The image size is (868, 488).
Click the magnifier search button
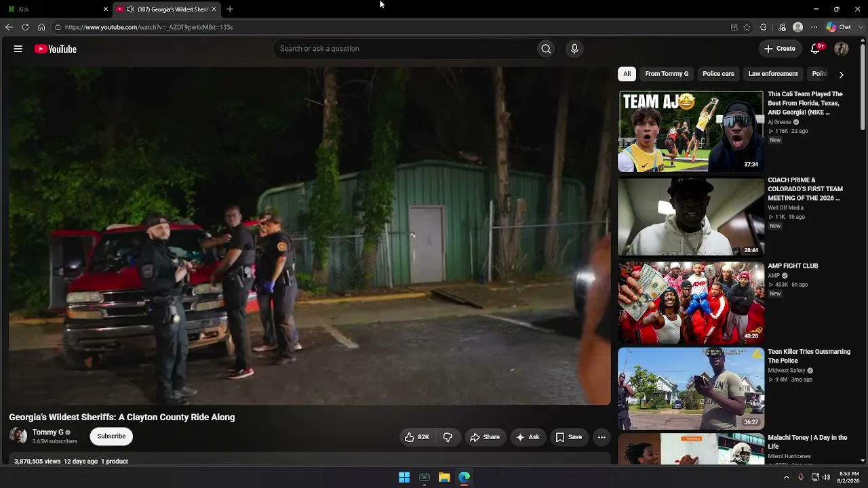coord(546,49)
